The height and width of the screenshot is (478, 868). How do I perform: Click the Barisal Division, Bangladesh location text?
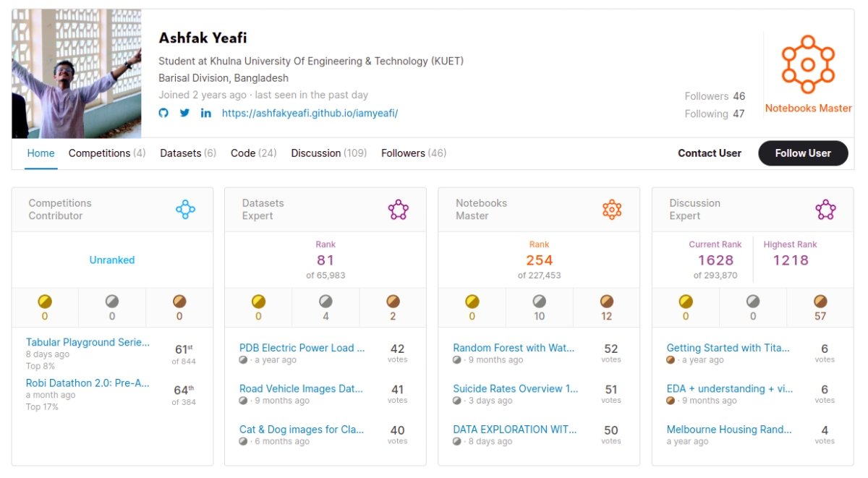(x=224, y=78)
